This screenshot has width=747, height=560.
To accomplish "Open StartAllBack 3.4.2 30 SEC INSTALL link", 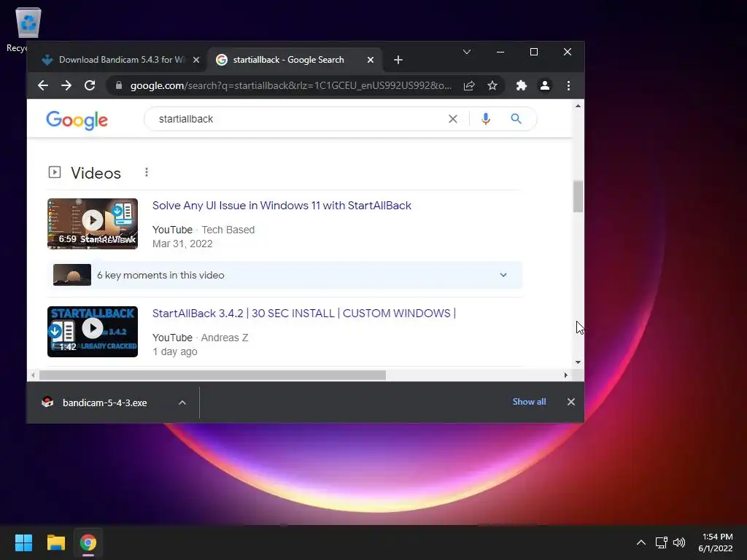I will 304,314.
